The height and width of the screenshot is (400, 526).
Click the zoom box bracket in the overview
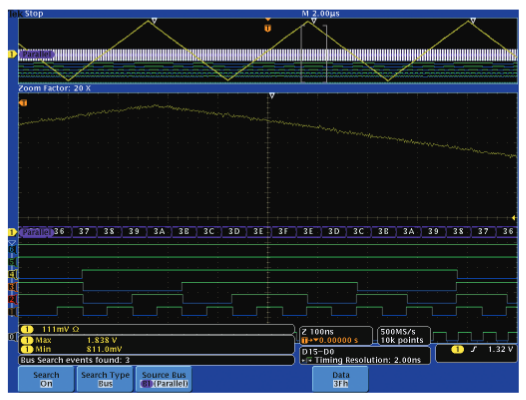pyautogui.click(x=314, y=54)
